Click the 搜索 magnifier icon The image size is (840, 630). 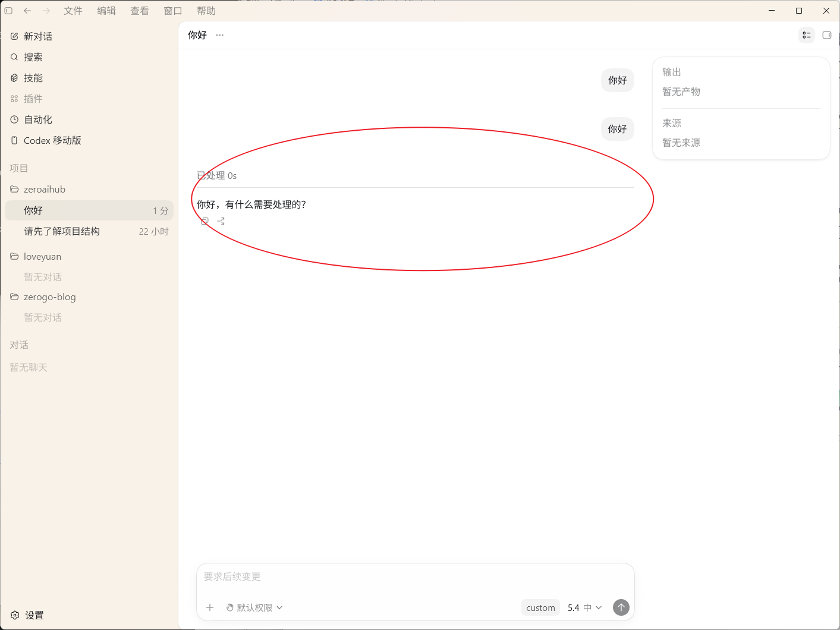click(14, 57)
